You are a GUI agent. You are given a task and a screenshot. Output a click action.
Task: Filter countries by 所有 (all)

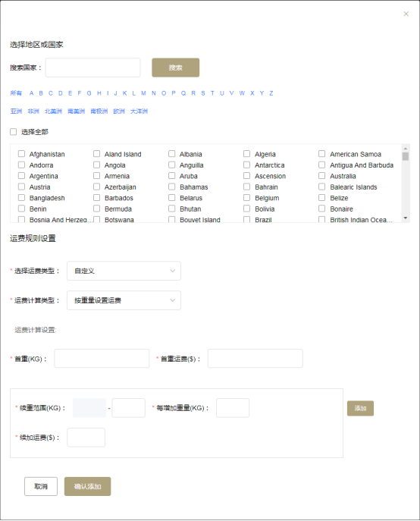[x=16, y=93]
